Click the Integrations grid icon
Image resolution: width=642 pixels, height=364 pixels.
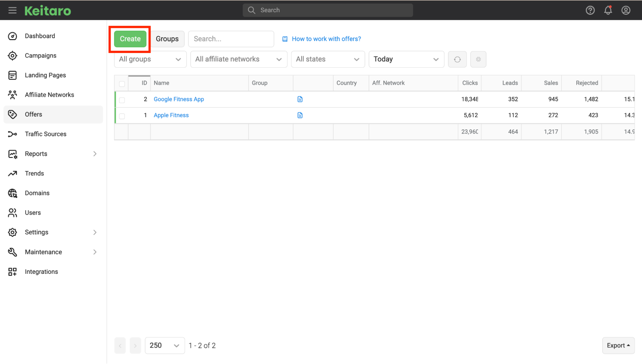pyautogui.click(x=13, y=272)
